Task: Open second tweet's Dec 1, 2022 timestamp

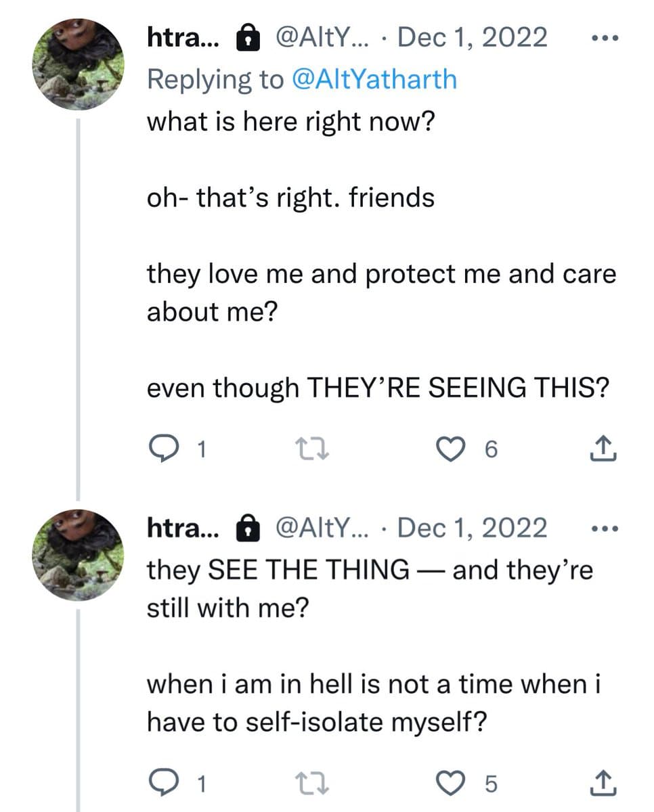Action: 472,528
